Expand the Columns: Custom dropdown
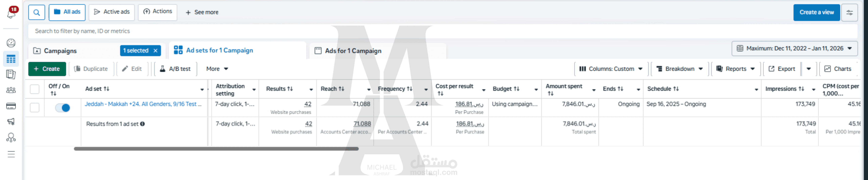This screenshot has width=868, height=180. tap(611, 69)
